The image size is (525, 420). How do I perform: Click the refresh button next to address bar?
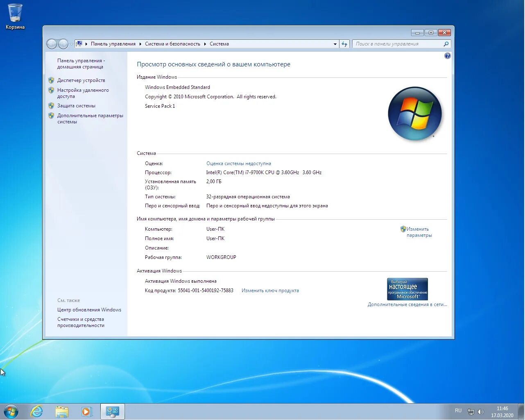(344, 44)
